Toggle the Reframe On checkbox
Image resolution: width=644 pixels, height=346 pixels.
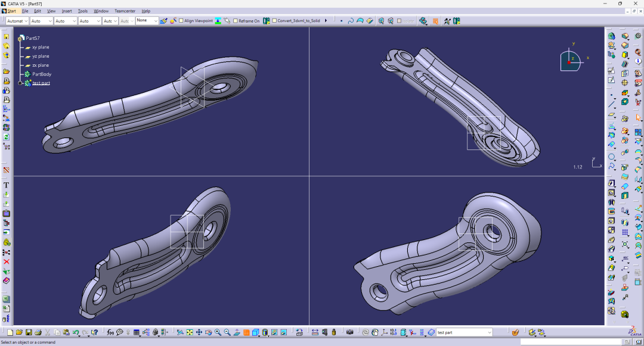point(236,21)
